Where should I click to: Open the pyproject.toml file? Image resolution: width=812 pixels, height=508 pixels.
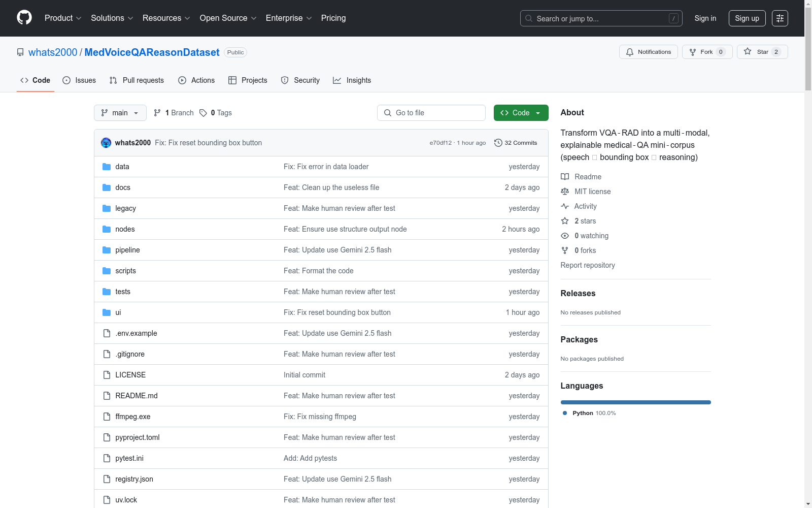tap(138, 437)
